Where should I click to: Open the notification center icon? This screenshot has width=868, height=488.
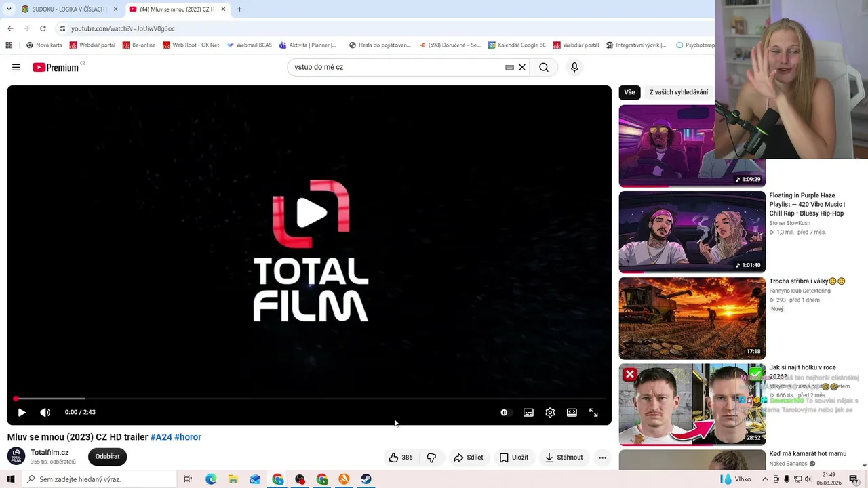854,479
